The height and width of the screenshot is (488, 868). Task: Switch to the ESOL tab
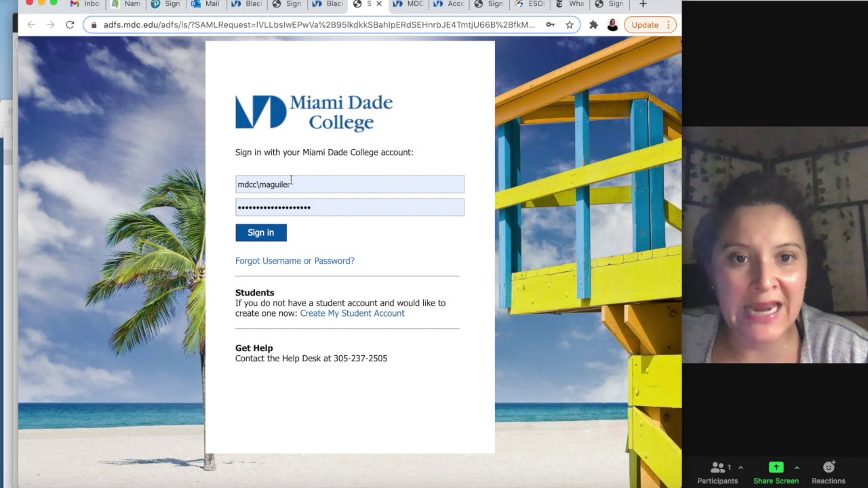tap(530, 4)
